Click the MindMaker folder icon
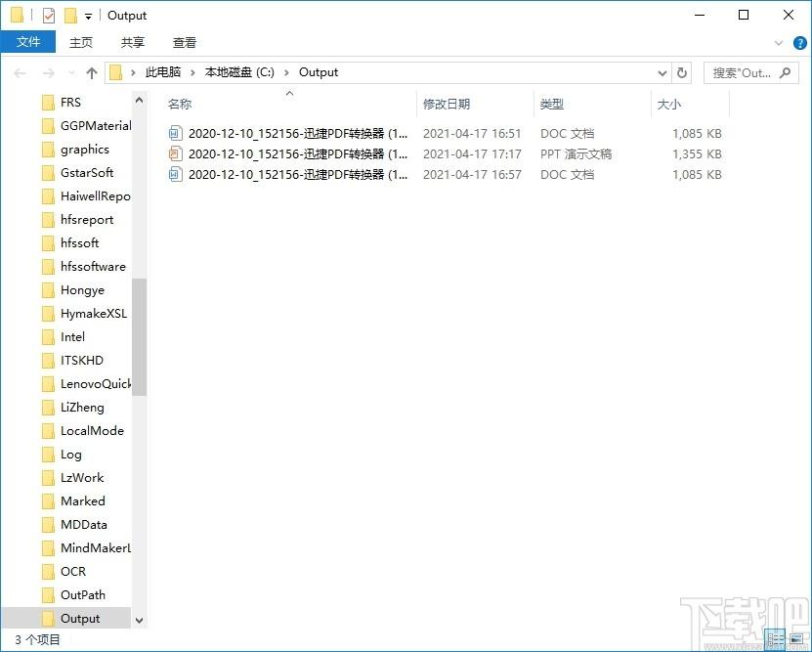This screenshot has width=812, height=652. point(48,548)
